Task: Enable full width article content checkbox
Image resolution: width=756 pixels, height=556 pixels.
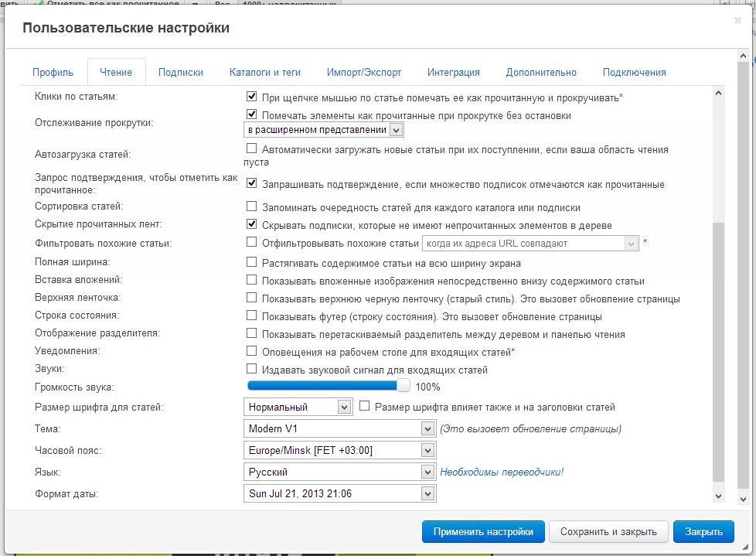Action: 252,262
